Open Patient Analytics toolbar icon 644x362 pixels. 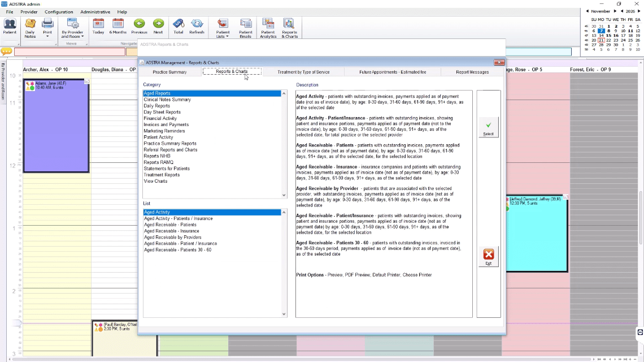268,28
